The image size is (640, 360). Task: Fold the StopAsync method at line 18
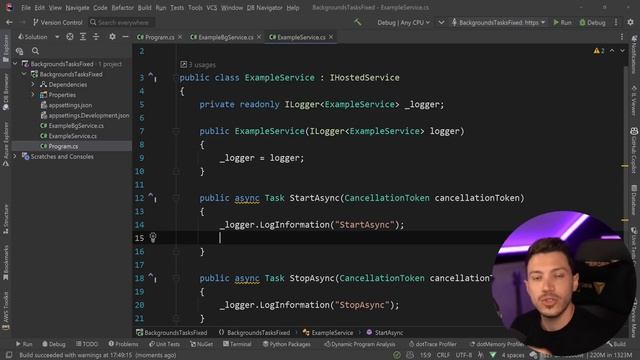coord(176,278)
